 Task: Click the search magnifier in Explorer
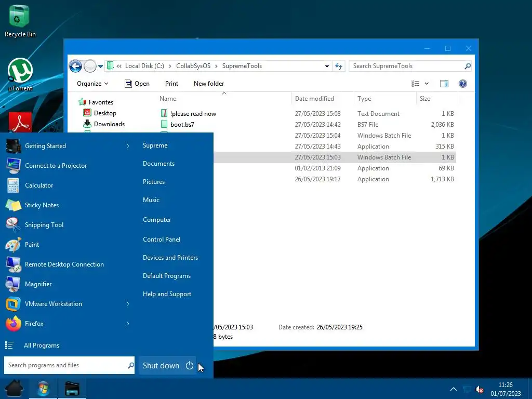468,66
